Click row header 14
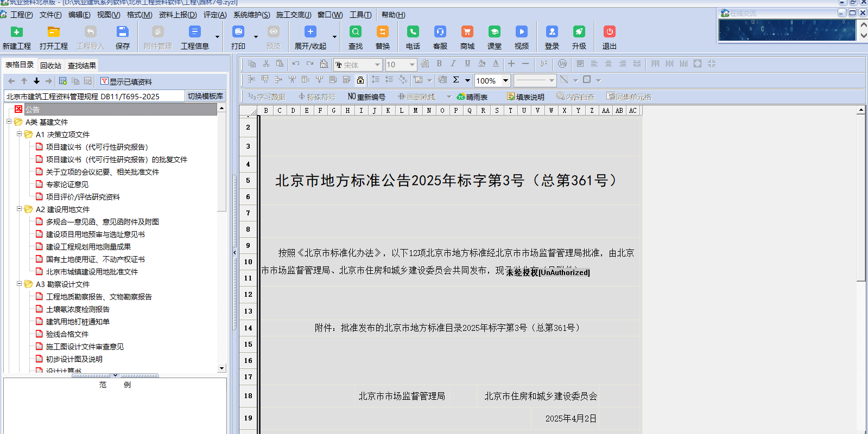 tap(248, 328)
